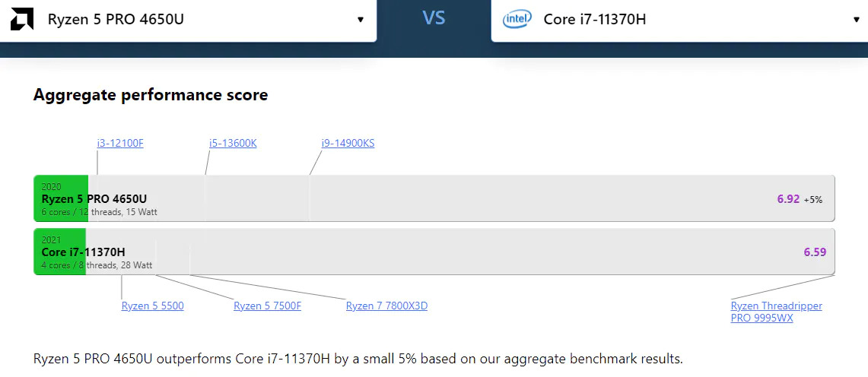Open the Ryzen Threadripper PRO 9995WX link
The image size is (868, 377).
[x=777, y=312]
